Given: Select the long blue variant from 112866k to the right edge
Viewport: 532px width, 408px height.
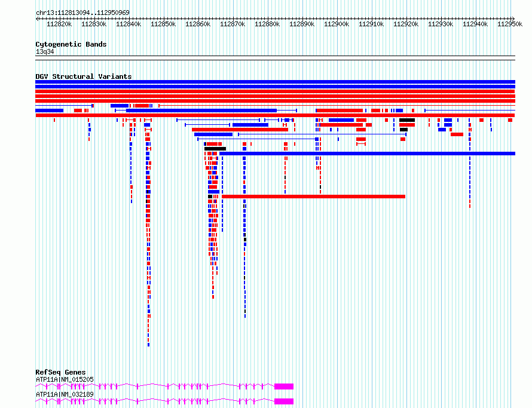Looking at the screenshot, I should (368, 154).
